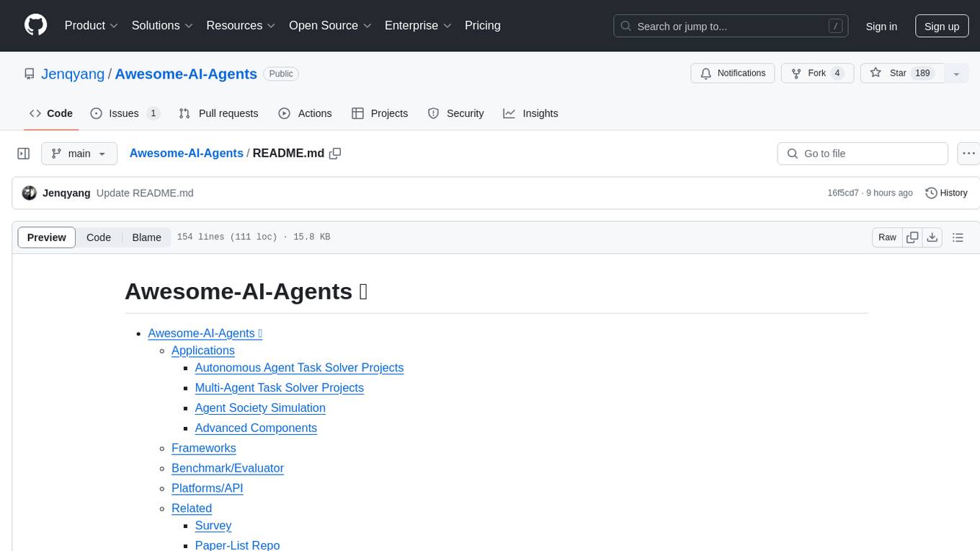Image resolution: width=980 pixels, height=551 pixels.
Task: Open the more file actions ellipsis menu
Action: point(968,154)
